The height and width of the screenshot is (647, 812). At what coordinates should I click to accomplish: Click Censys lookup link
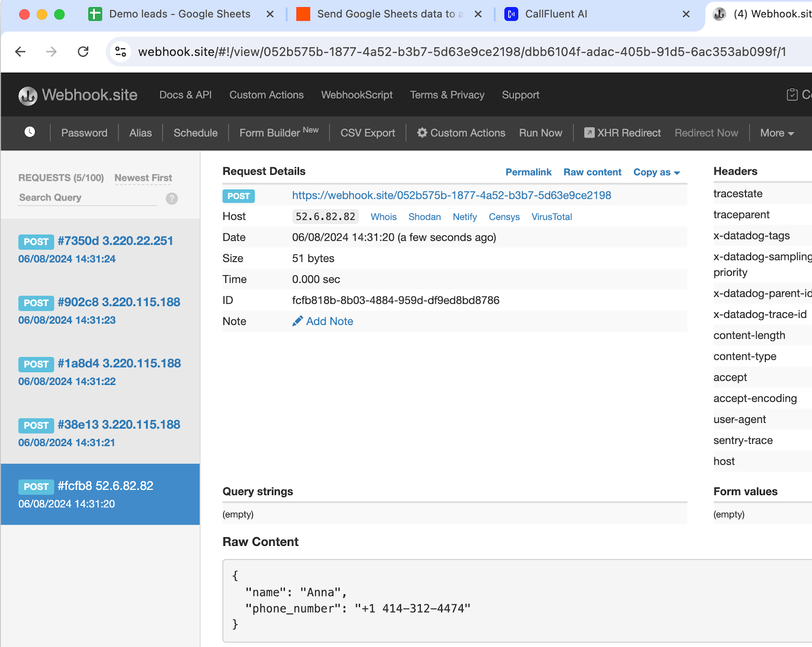504,217
